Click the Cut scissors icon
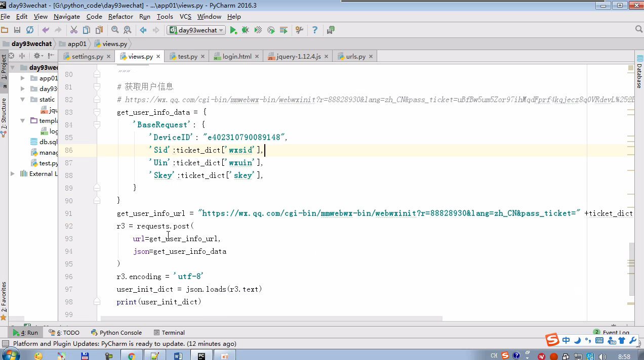The height and width of the screenshot is (360, 644). (74, 30)
